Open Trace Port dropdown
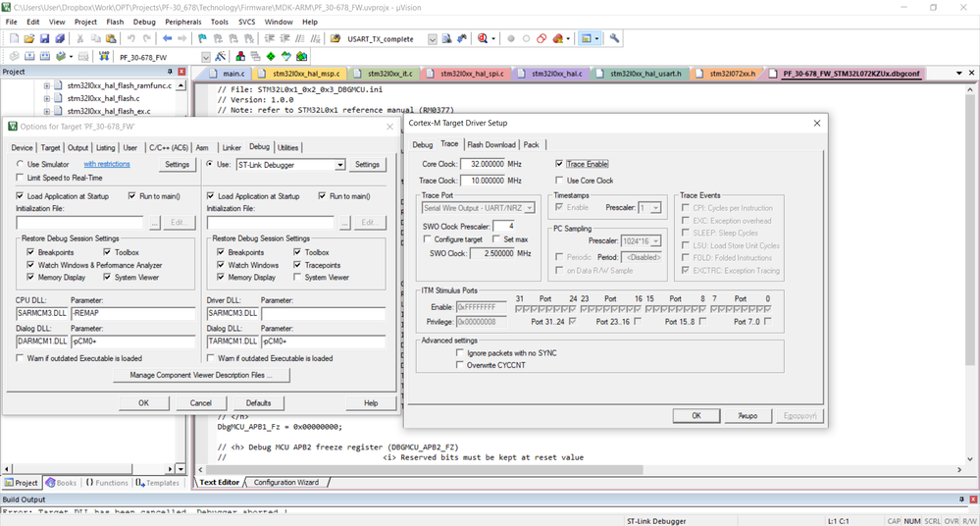This screenshot has height=526, width=980. click(x=530, y=208)
